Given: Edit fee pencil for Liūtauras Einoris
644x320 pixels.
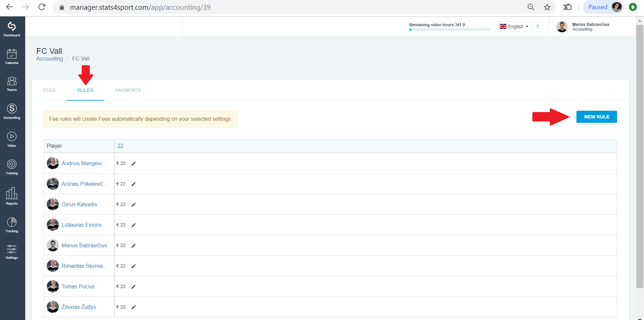Looking at the screenshot, I should click(134, 225).
